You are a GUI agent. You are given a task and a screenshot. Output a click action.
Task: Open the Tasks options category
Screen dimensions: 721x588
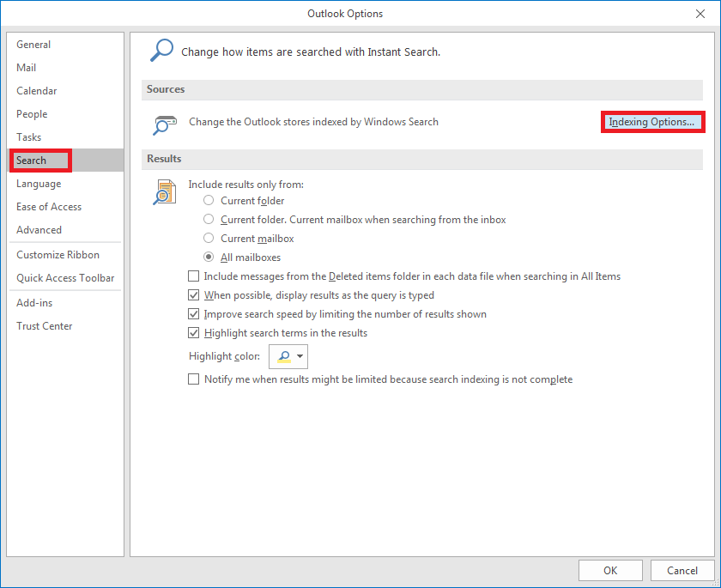pos(65,137)
